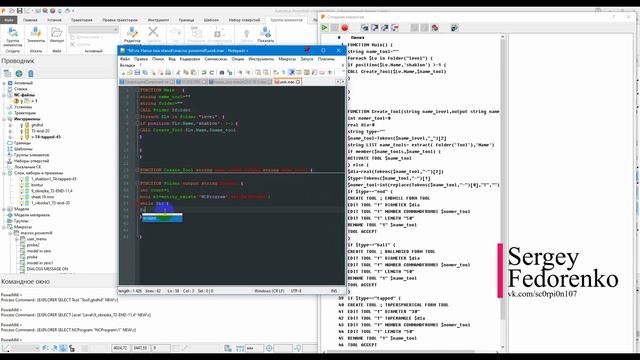Click the grey Pause button in macro debugger
640x360 pixels.
(334, 27)
